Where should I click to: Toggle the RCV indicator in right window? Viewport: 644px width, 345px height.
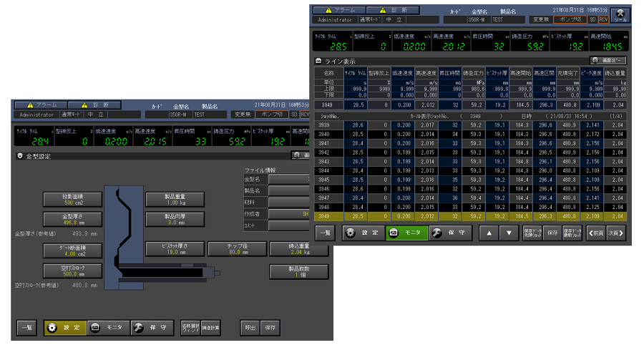(x=603, y=20)
